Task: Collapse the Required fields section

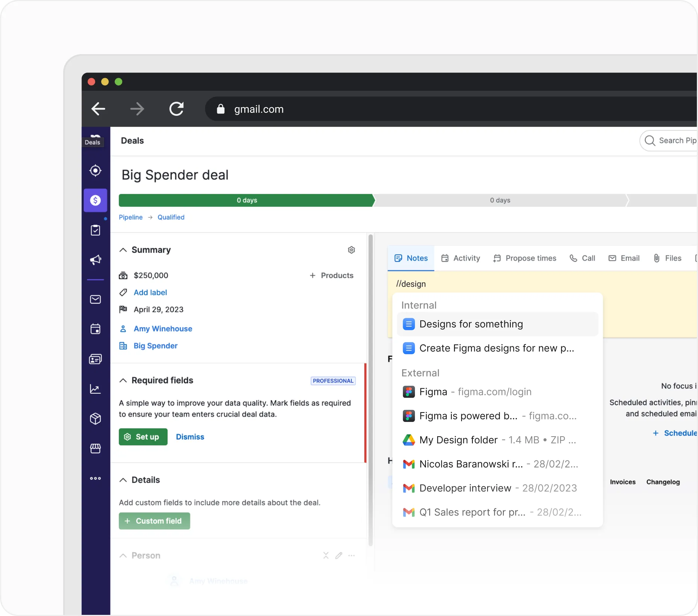Action: (x=123, y=381)
